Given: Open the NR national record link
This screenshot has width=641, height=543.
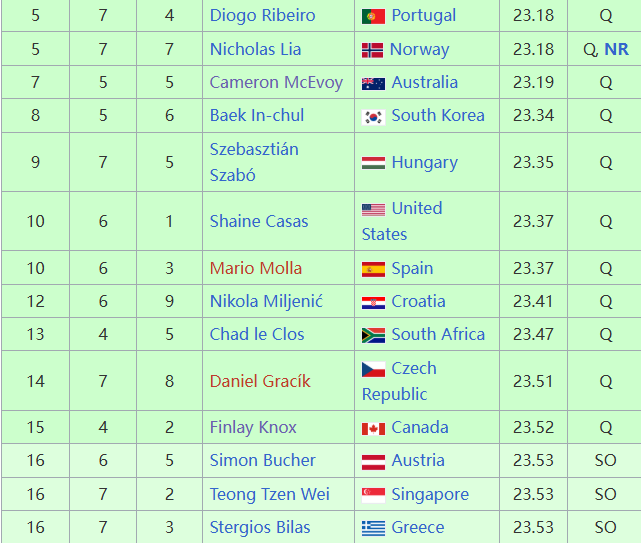Looking at the screenshot, I should pyautogui.click(x=616, y=49).
